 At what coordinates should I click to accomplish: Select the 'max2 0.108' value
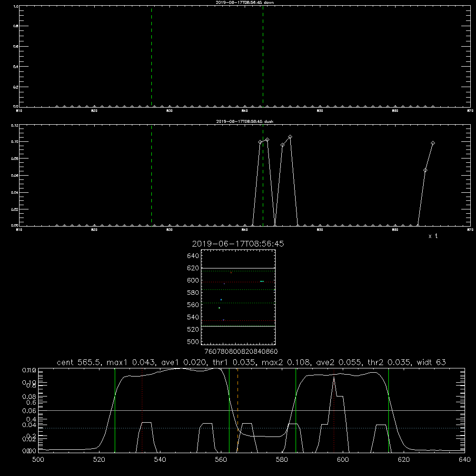pyautogui.click(x=286, y=362)
